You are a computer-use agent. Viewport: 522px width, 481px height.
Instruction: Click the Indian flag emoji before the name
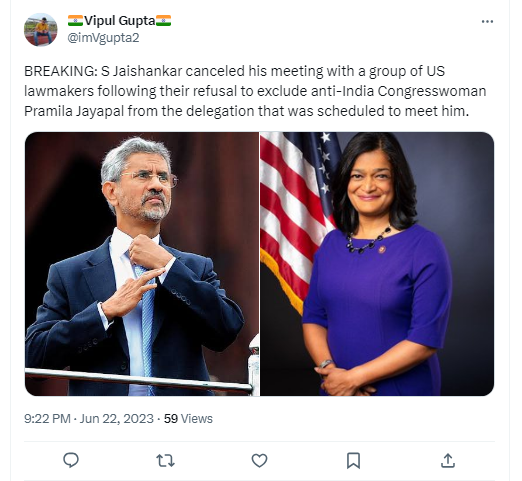point(75,21)
